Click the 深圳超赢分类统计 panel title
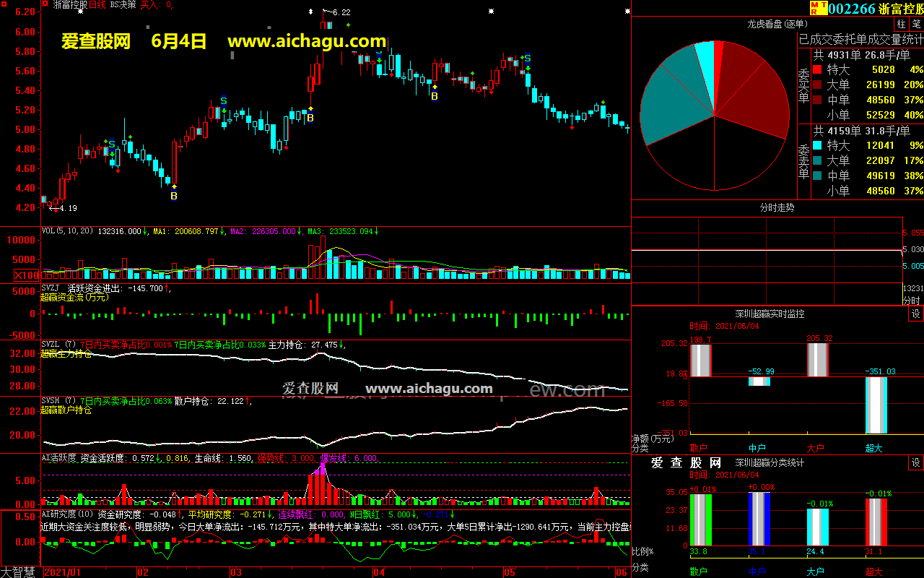 pos(770,463)
